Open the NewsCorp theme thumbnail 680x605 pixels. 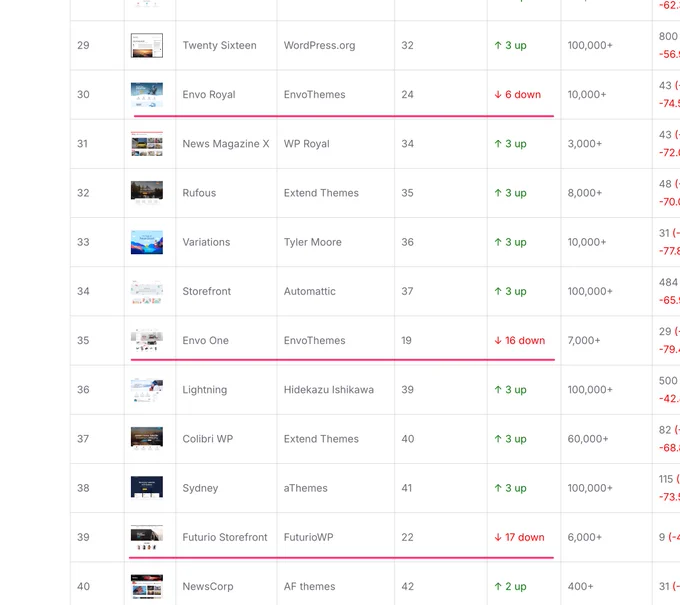[x=147, y=586]
